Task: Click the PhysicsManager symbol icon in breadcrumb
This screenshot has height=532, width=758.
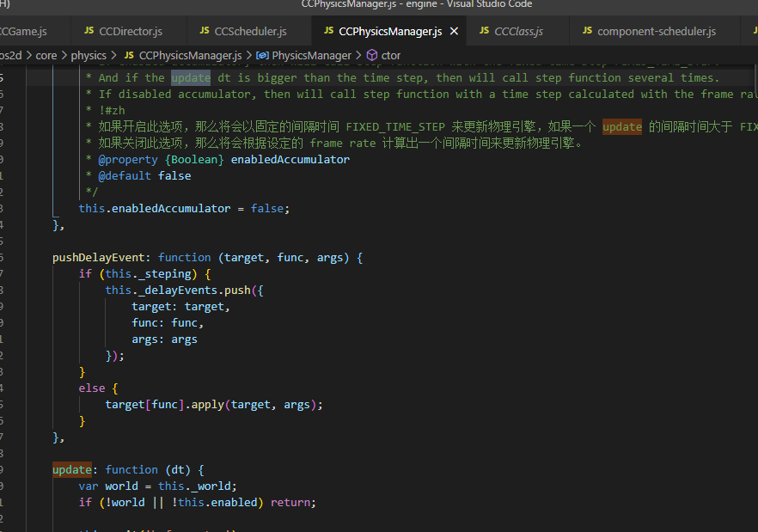Action: pyautogui.click(x=262, y=56)
